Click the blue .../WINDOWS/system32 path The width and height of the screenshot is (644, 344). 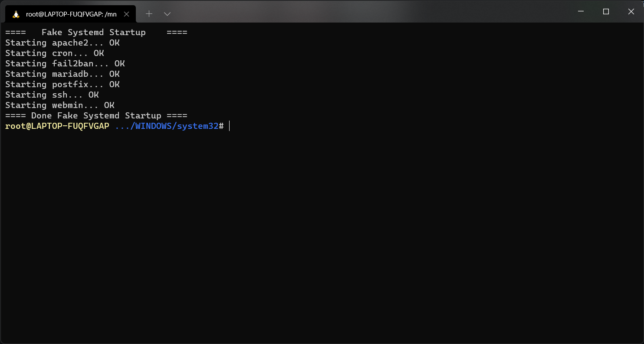[x=167, y=126]
